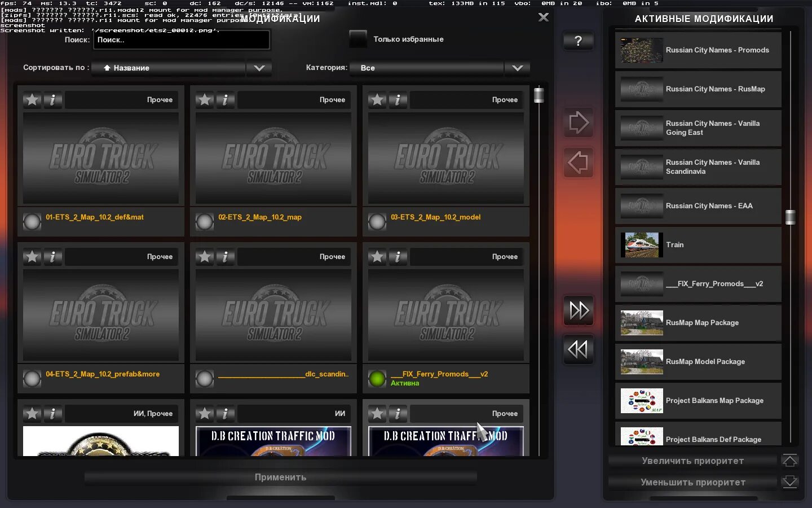Image resolution: width=812 pixels, height=508 pixels.
Task: Toggle activation of 03-ETS_2_Map_10.2_model
Action: tap(377, 222)
